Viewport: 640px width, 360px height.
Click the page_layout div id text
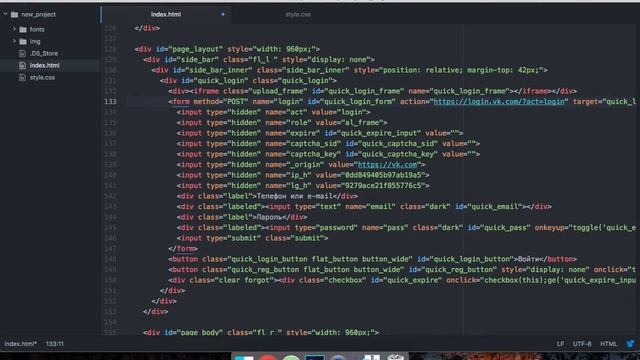[x=196, y=49]
